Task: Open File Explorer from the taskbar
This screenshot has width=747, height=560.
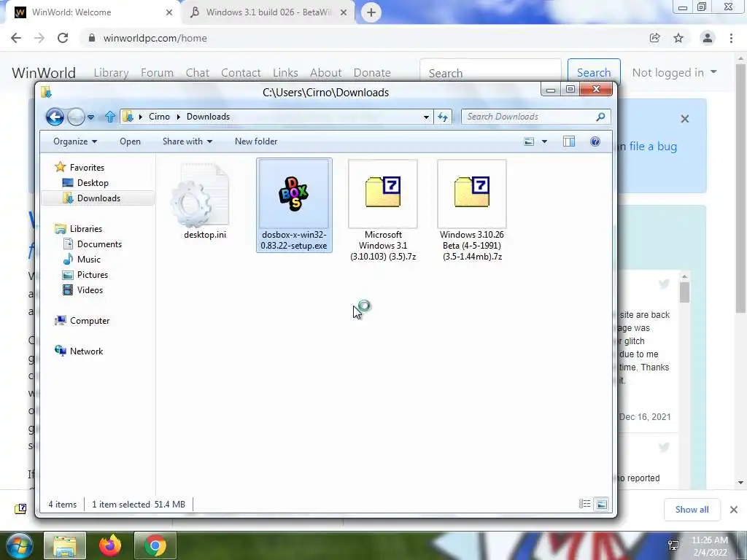Action: pyautogui.click(x=65, y=545)
